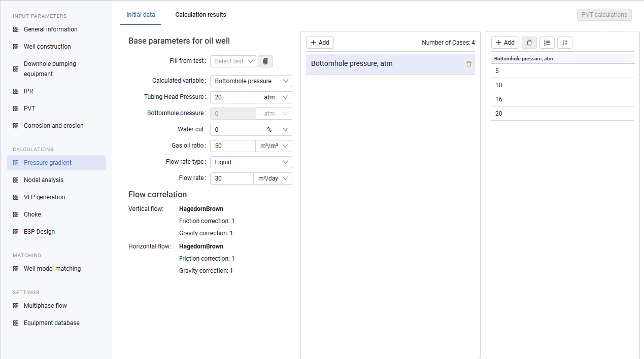Click the grid icon beside Well construction
The width and height of the screenshot is (644, 359).
tap(16, 47)
